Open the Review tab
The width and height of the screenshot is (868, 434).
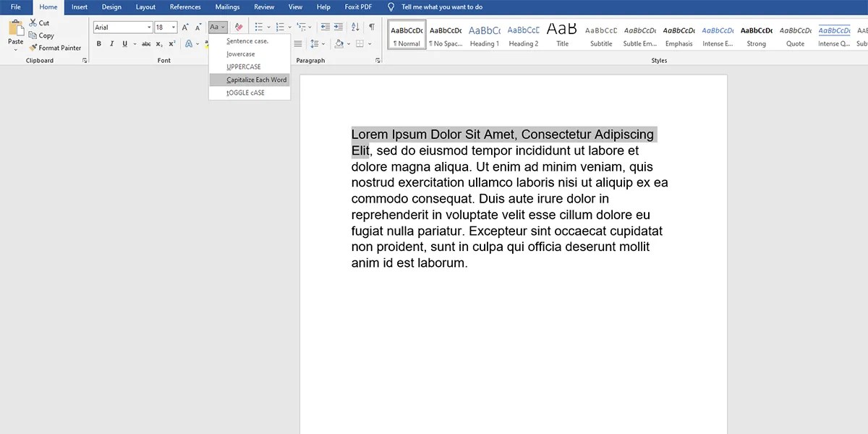(263, 7)
